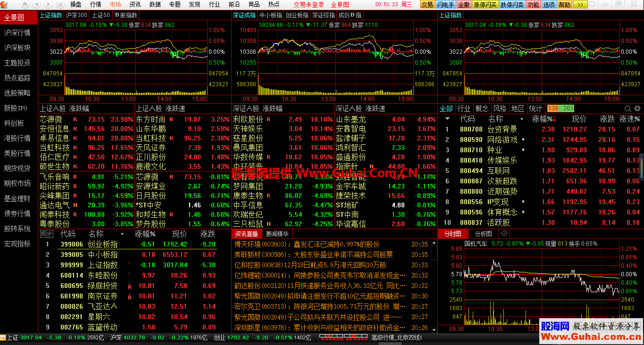
Task: Switch to the 创业板指 tab
Action: pos(297,15)
